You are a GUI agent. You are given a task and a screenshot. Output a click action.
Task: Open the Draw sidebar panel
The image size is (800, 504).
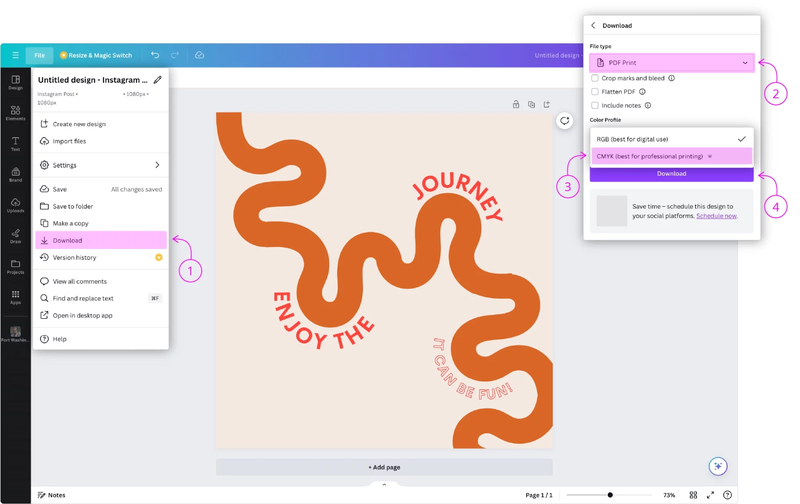coord(15,236)
